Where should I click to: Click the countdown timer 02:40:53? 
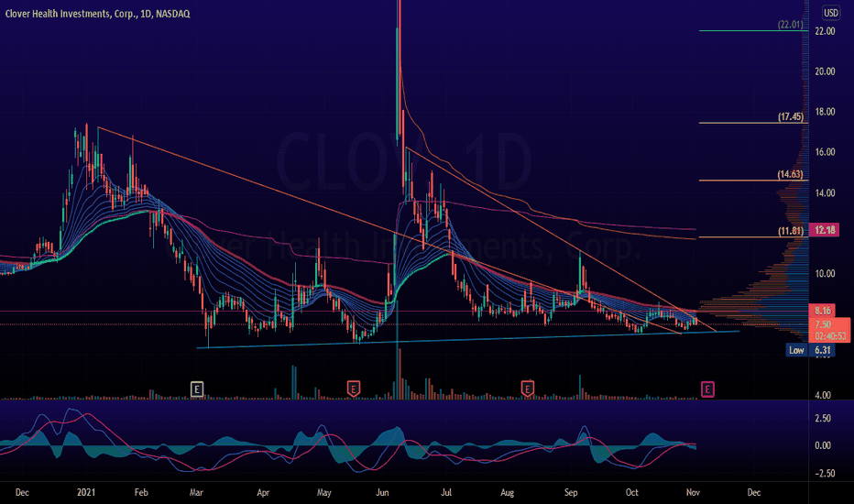pos(830,336)
